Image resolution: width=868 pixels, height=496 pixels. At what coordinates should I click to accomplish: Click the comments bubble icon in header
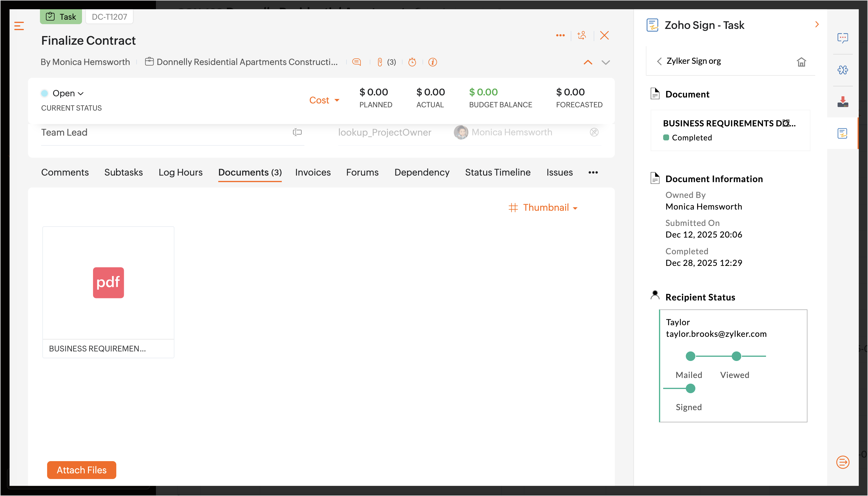[x=356, y=62]
